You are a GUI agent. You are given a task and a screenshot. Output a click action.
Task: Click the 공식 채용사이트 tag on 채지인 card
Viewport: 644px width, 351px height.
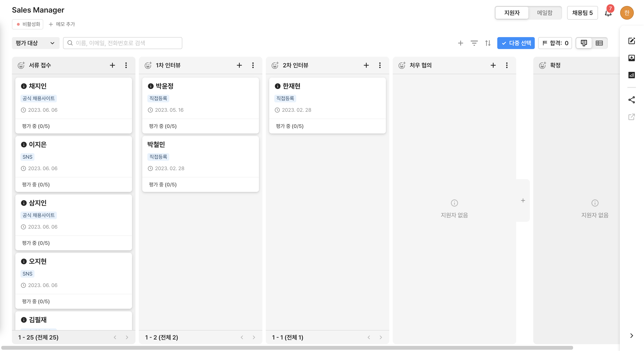click(x=39, y=98)
